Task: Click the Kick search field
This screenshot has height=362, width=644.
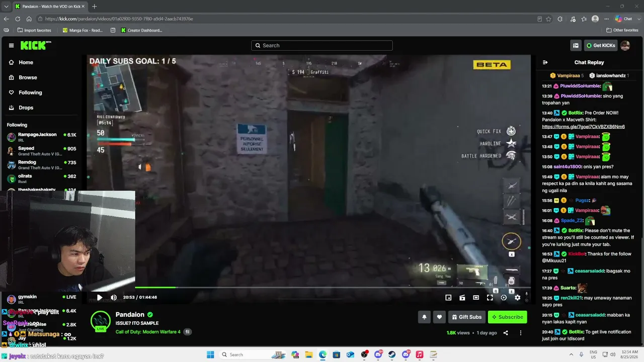Action: click(x=322, y=45)
